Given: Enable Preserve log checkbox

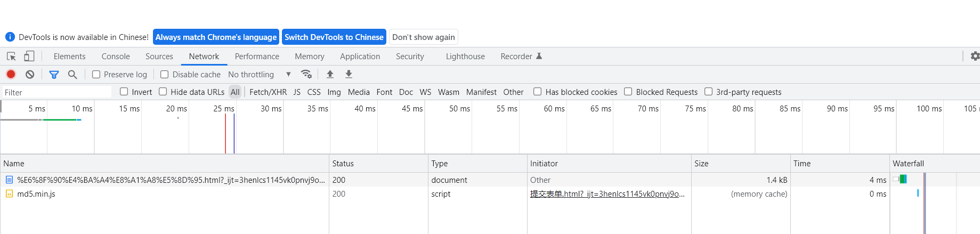Looking at the screenshot, I should click(96, 74).
